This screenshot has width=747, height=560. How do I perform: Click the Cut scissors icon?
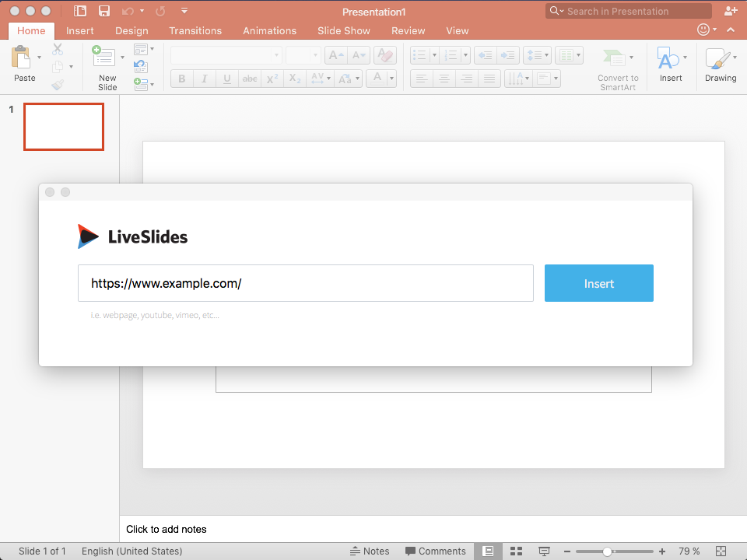58,49
